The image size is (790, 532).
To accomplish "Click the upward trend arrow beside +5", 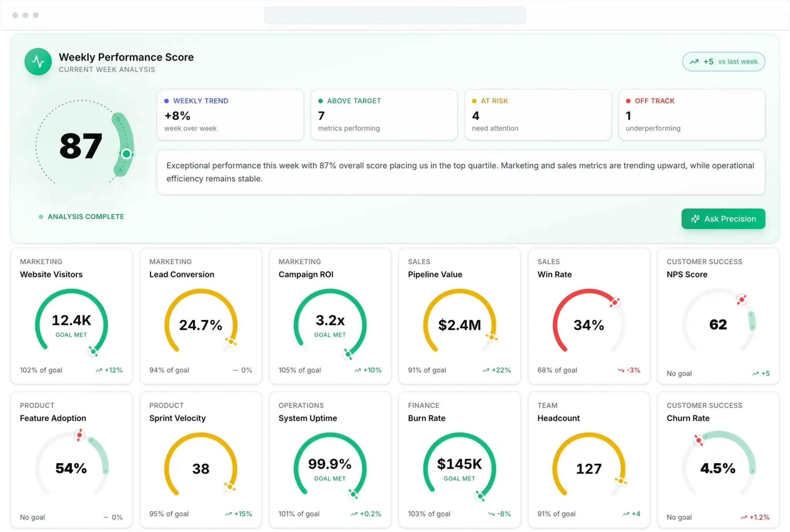I will (x=694, y=62).
